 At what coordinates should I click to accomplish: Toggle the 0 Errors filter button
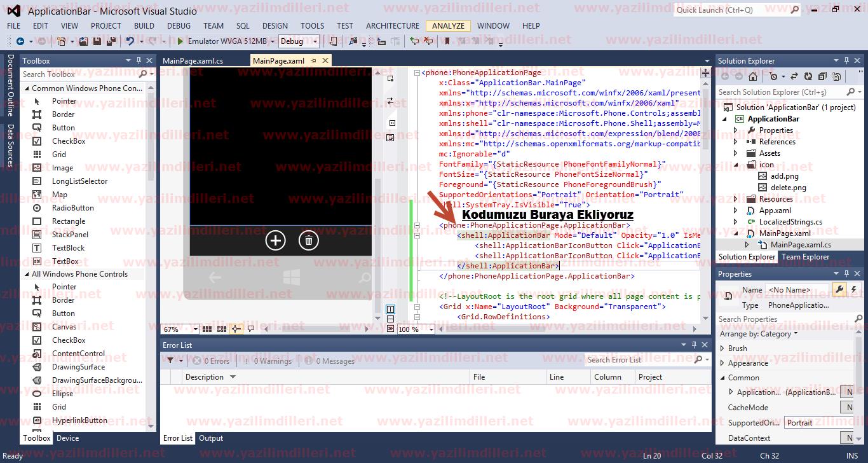pos(210,361)
